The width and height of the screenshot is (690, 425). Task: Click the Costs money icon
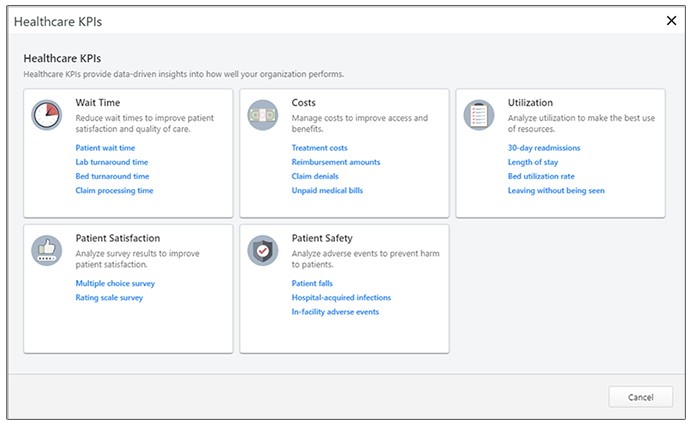click(263, 114)
